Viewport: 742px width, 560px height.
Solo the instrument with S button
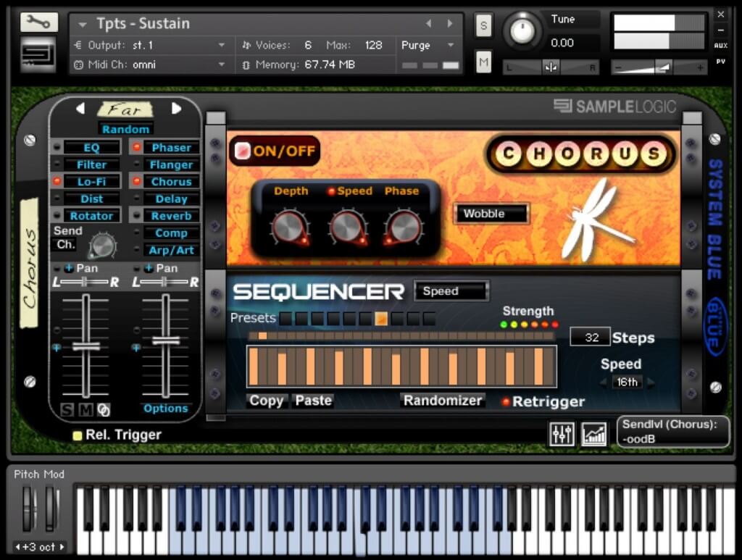[x=483, y=25]
